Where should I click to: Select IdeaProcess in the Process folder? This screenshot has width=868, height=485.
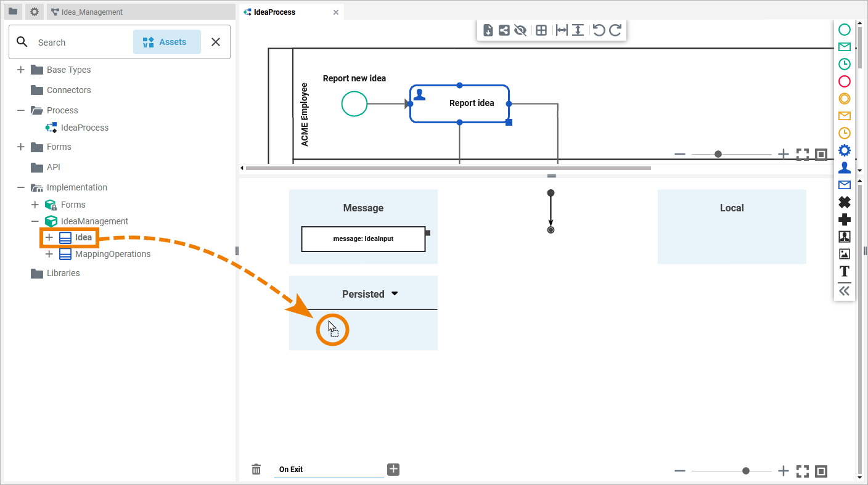(x=84, y=128)
